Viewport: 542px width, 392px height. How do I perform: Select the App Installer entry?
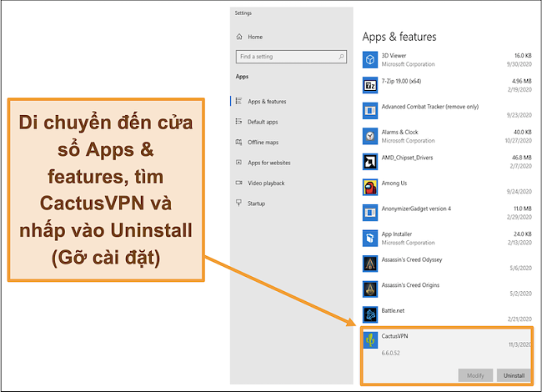(x=397, y=234)
